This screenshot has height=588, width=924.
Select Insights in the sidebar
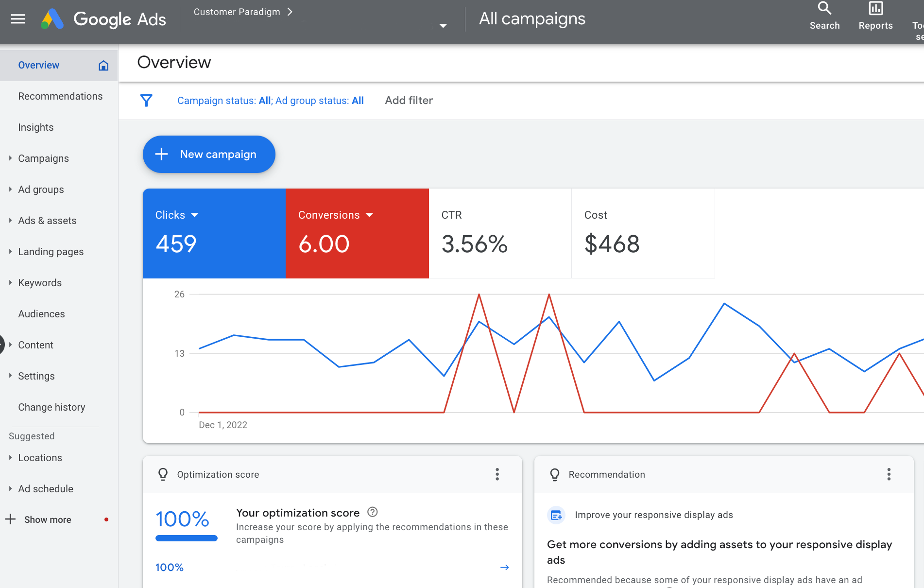click(x=36, y=127)
